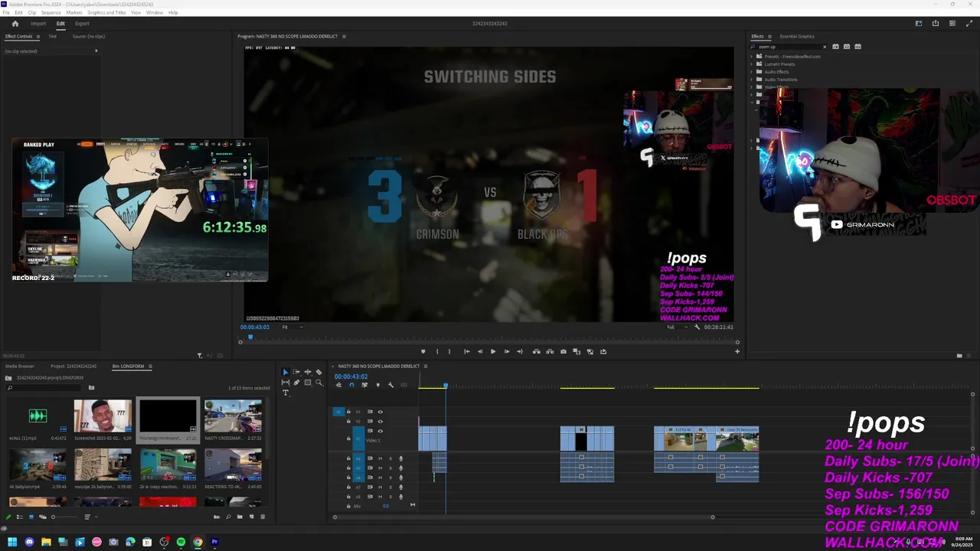Mute audio track A6
980x551 pixels.
[381, 477]
